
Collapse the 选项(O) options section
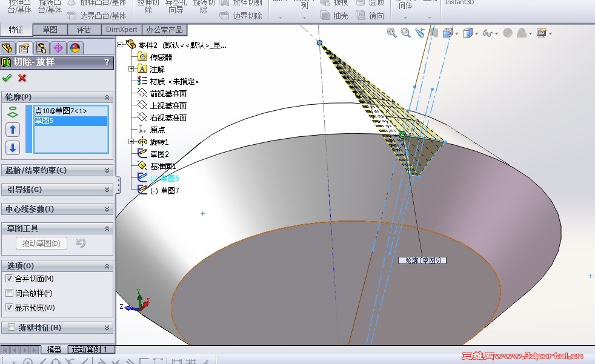pos(107,266)
